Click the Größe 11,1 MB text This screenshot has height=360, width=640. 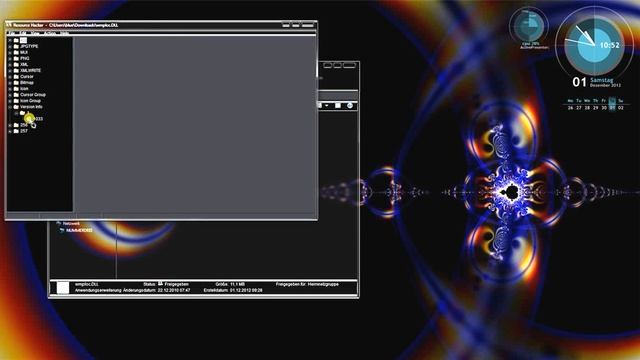pos(230,284)
